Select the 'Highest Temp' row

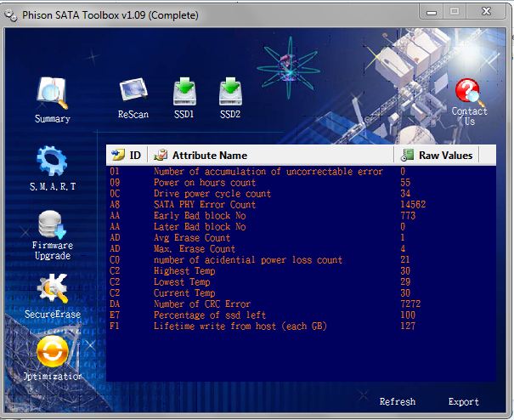pyautogui.click(x=301, y=271)
